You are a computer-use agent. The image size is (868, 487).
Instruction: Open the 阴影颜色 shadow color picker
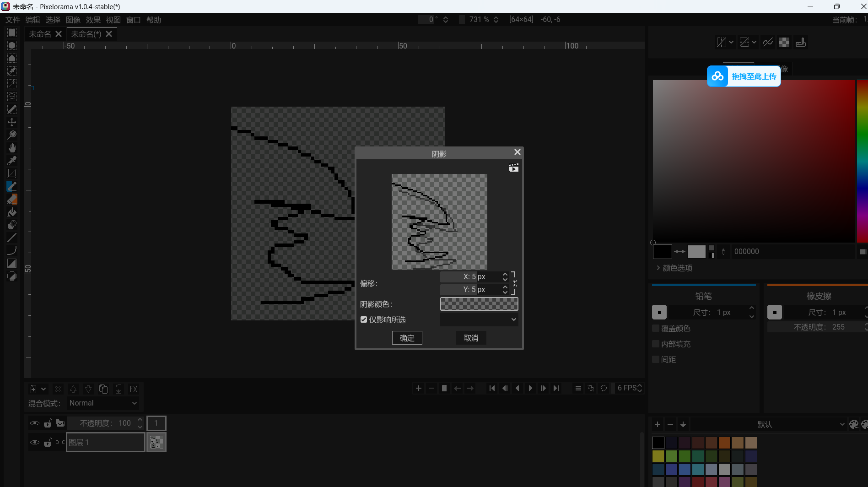click(x=479, y=304)
